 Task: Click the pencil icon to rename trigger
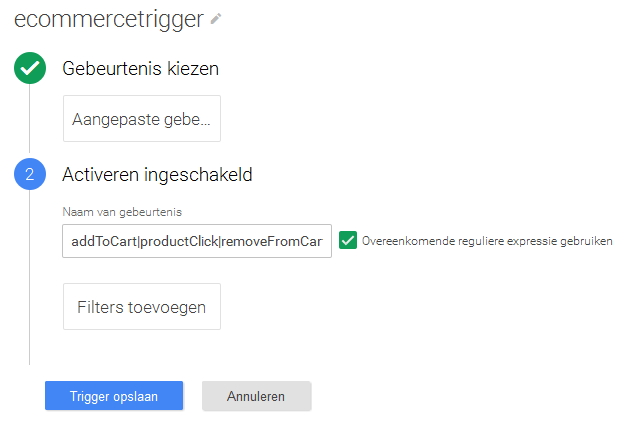click(x=216, y=19)
